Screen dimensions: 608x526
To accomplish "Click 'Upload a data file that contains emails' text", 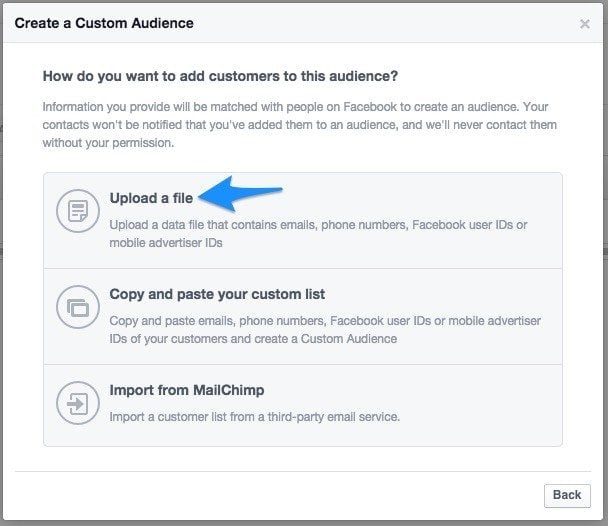I will (x=318, y=225).
